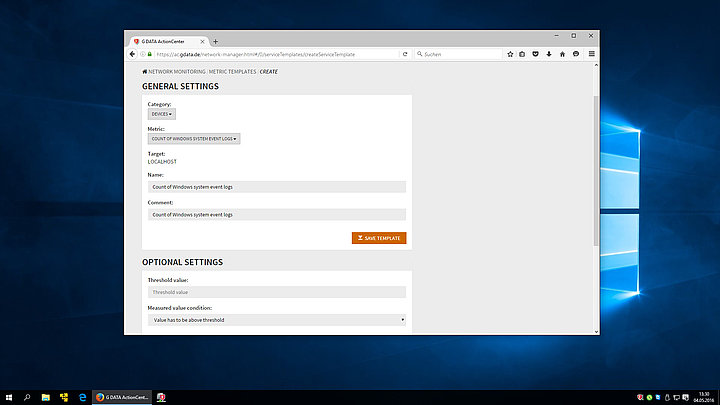Click the bookmark star icon in Firefox toolbar
Screen dimensions: 720x405
pyautogui.click(x=509, y=54)
